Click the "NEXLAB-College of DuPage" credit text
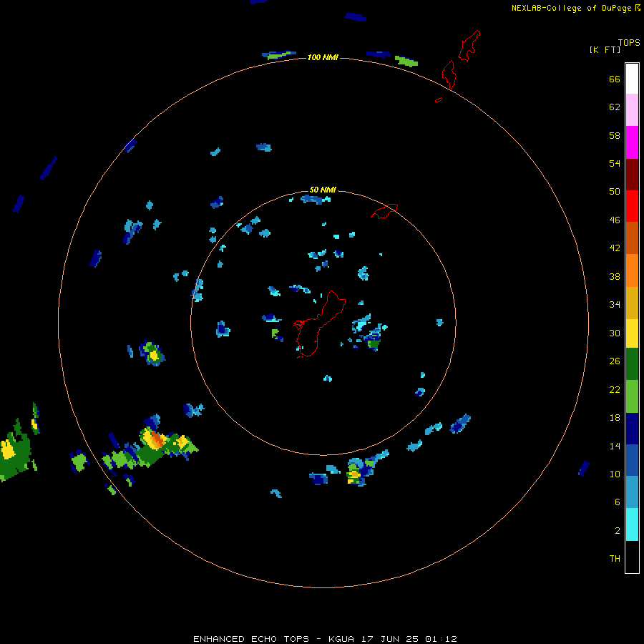The height and width of the screenshot is (644, 644). click(572, 8)
